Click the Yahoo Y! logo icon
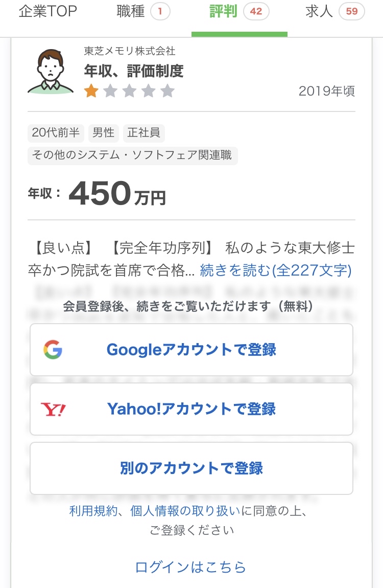383x588 pixels. [53, 409]
